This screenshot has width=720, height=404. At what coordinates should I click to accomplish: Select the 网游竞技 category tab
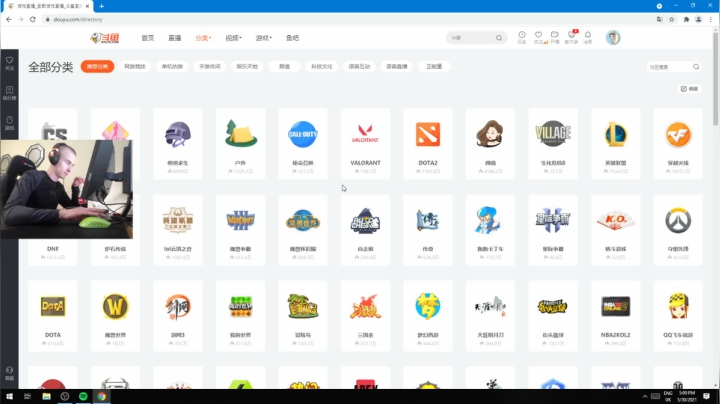[x=135, y=67]
